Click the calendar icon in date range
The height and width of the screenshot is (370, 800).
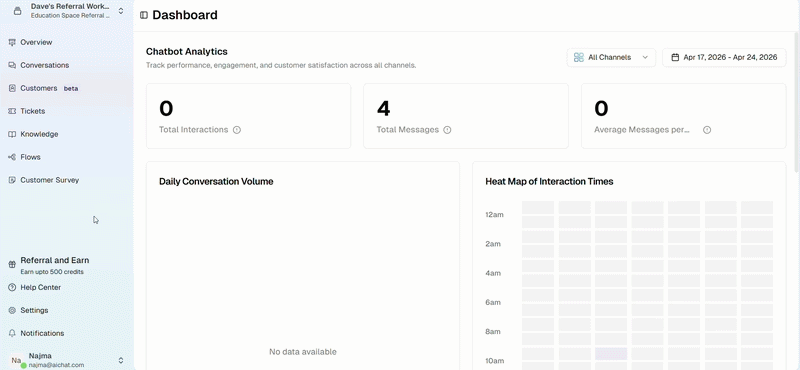point(675,58)
